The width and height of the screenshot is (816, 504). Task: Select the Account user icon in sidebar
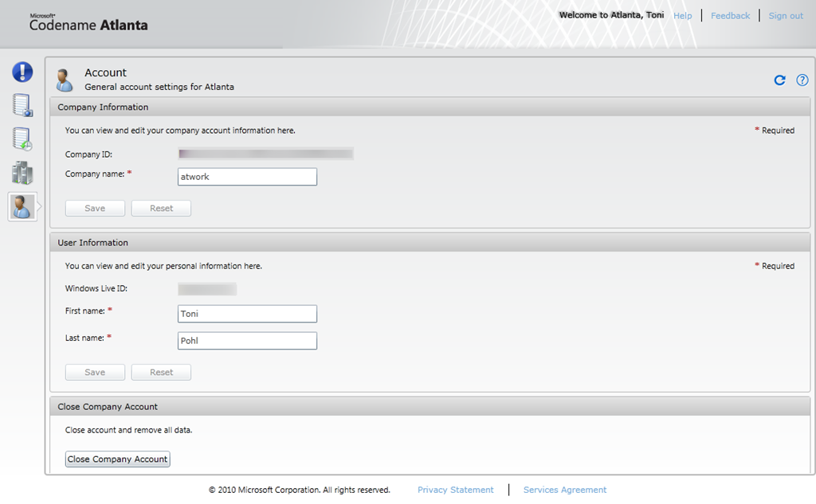(22, 207)
